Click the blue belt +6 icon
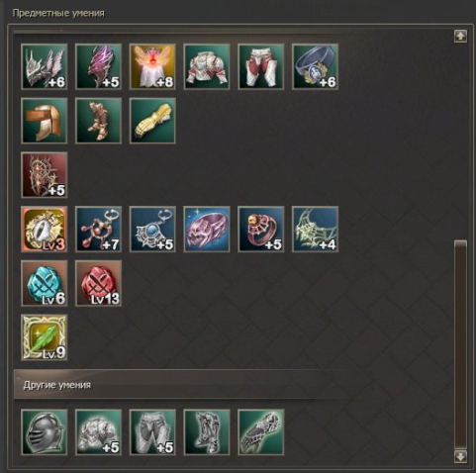Screen dimensions: 476x473 coord(315,66)
